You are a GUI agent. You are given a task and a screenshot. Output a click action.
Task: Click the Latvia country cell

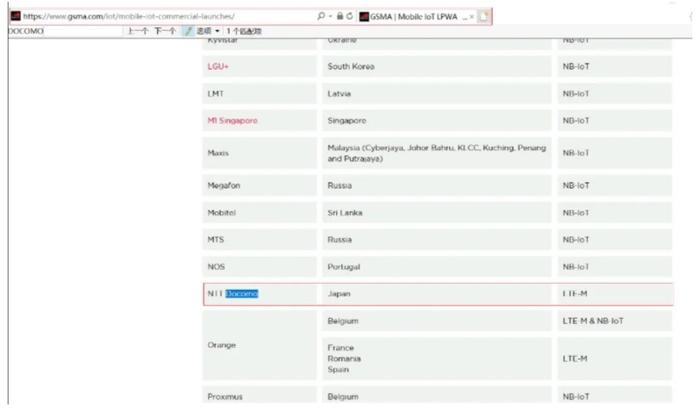click(x=437, y=94)
